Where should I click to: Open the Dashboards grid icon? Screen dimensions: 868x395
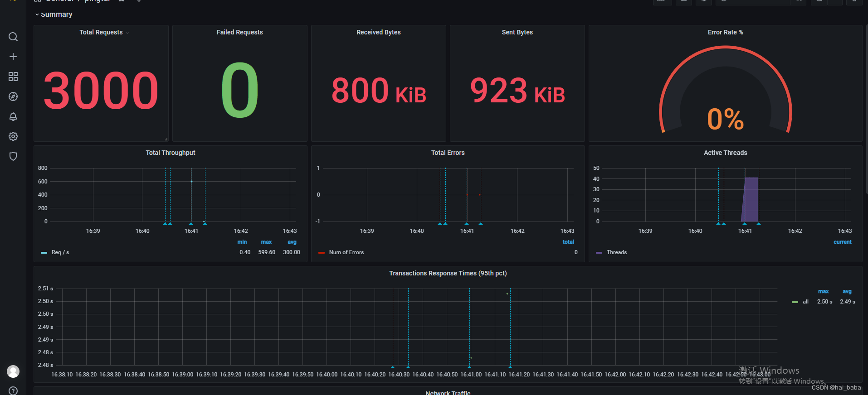coord(13,77)
